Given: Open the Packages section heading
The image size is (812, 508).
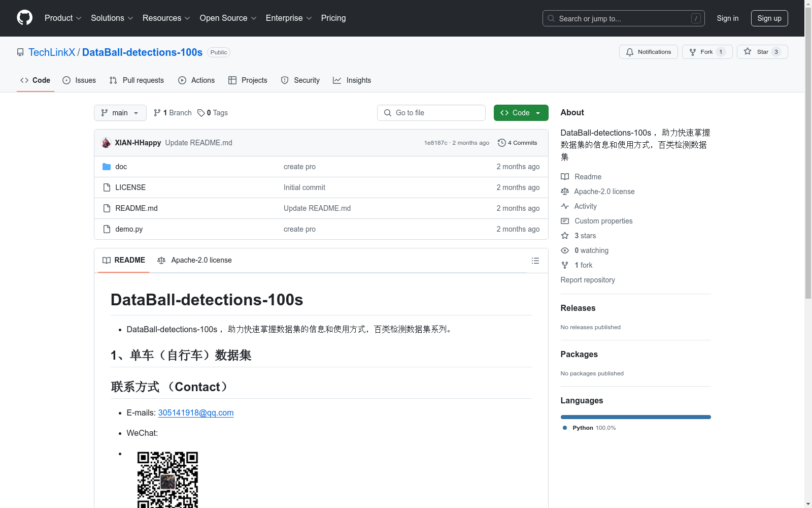Looking at the screenshot, I should 579,354.
